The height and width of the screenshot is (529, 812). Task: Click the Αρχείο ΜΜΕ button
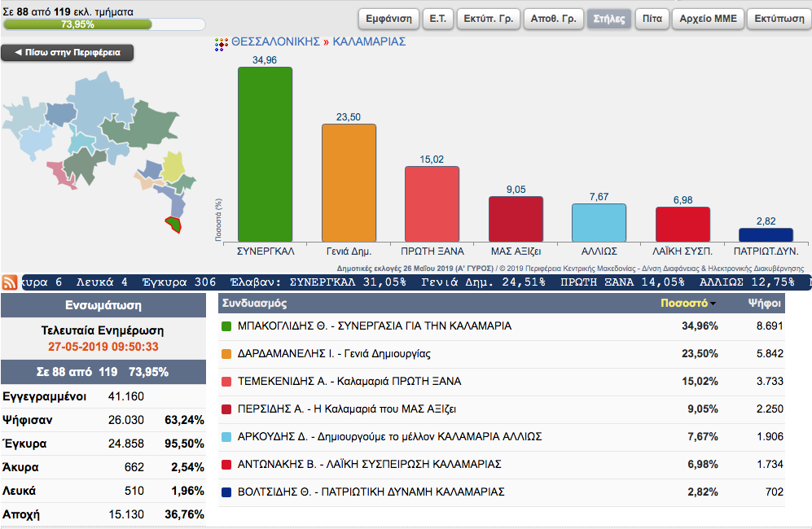pyautogui.click(x=708, y=18)
